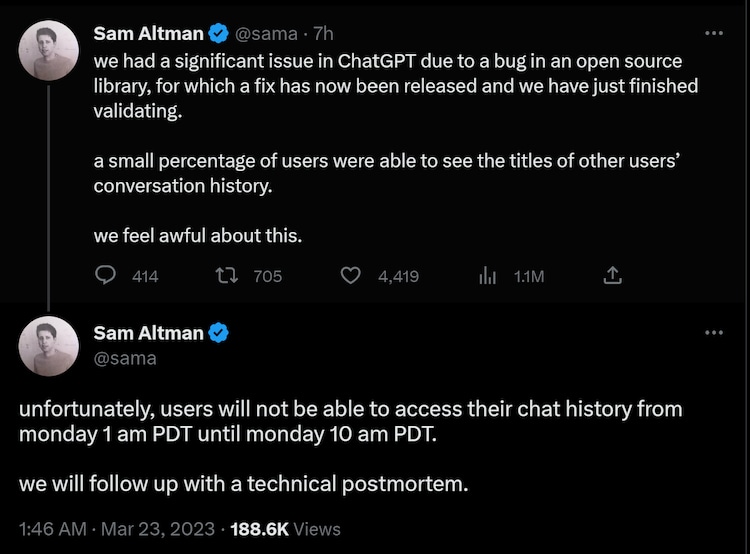The height and width of the screenshot is (554, 750).
Task: Open the second tweet's more options menu
Action: (x=713, y=332)
